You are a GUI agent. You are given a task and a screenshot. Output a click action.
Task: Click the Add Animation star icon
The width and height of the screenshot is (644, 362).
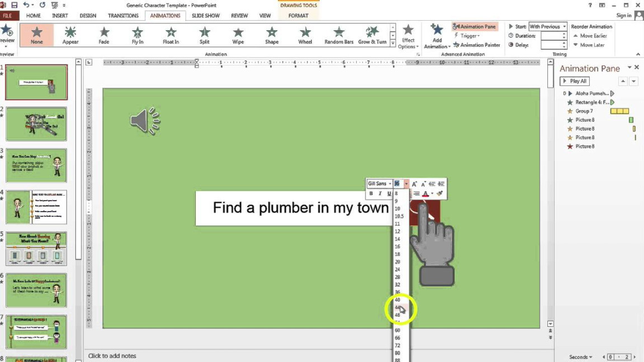pos(437,30)
